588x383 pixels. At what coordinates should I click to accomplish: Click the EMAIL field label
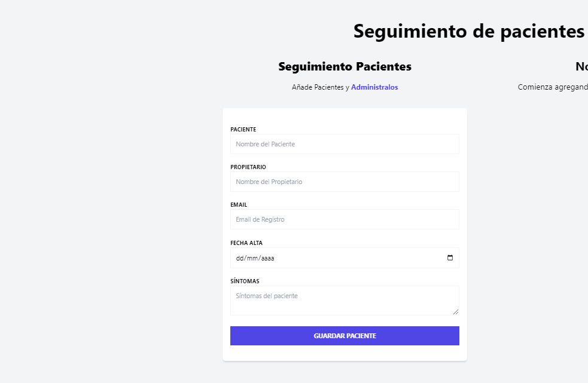[x=239, y=204]
